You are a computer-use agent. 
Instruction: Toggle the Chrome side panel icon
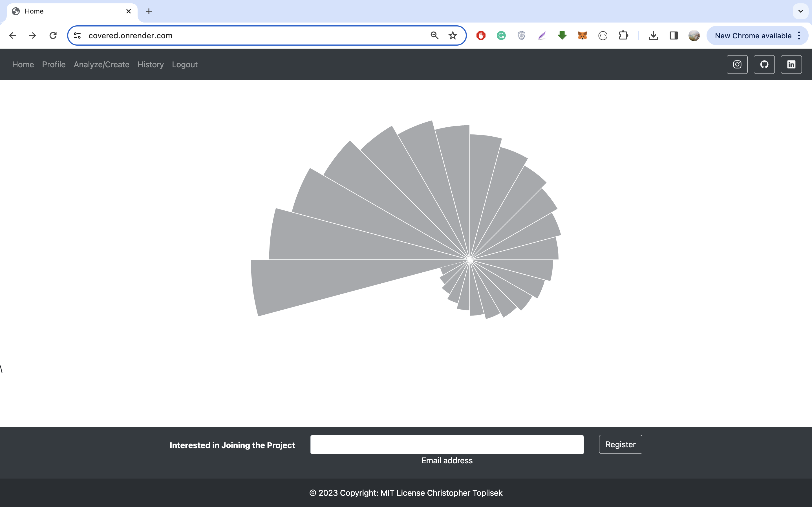point(673,35)
